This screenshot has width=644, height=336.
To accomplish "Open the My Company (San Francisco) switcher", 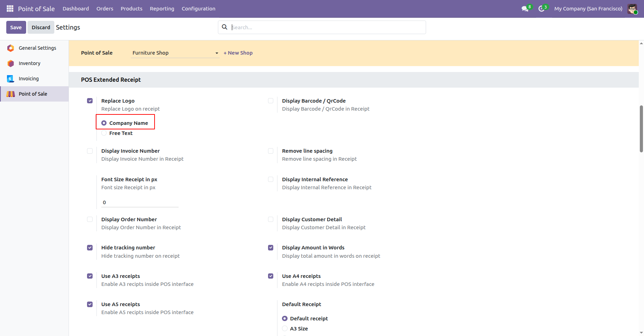I will point(588,9).
